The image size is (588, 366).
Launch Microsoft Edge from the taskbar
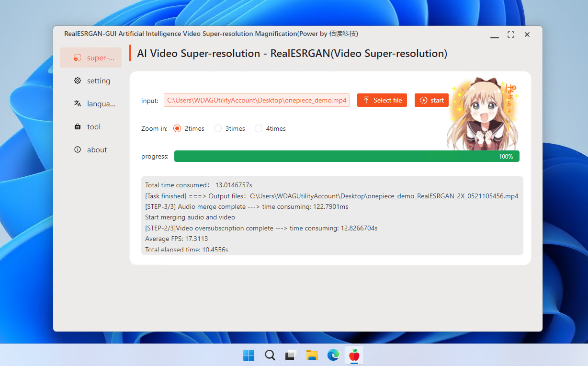point(333,355)
